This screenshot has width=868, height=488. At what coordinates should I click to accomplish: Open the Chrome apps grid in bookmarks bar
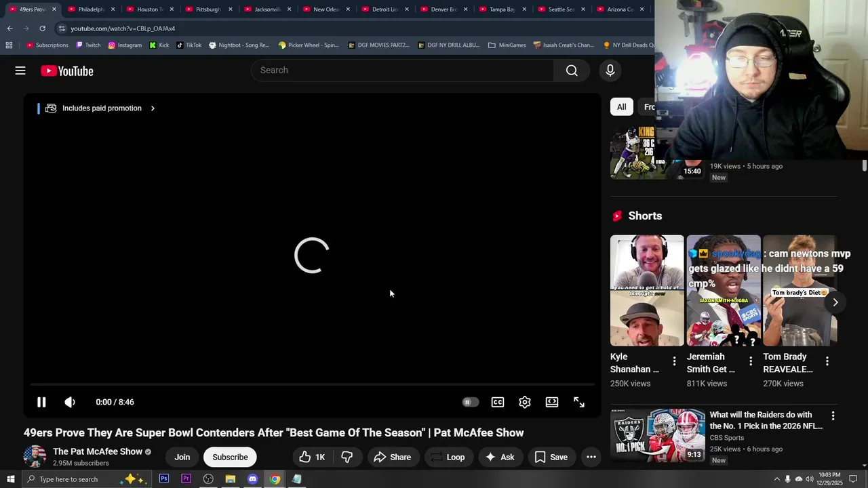(9, 45)
